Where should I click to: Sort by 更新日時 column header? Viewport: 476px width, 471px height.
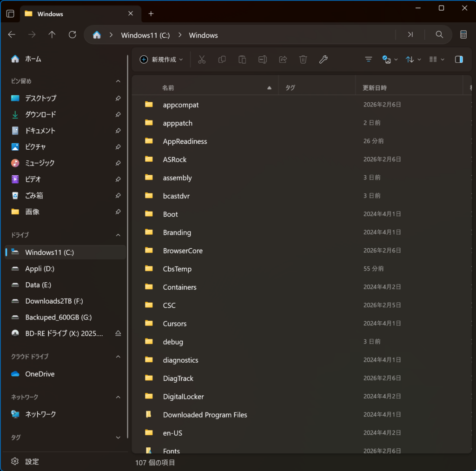tap(375, 88)
